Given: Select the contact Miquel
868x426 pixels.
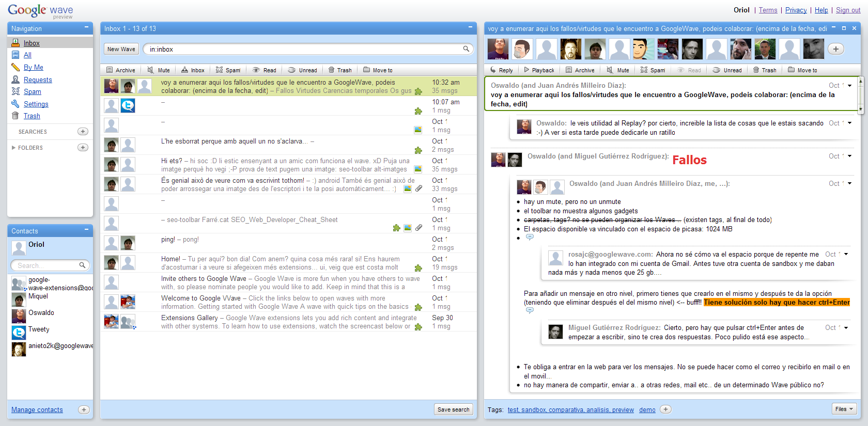Looking at the screenshot, I should [38, 296].
